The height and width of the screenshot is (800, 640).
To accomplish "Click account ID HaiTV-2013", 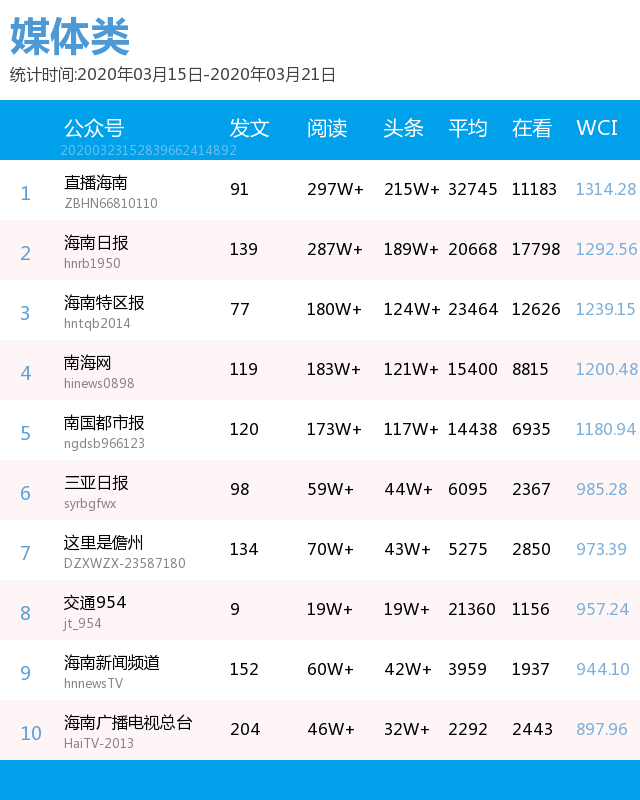I will point(99,743).
